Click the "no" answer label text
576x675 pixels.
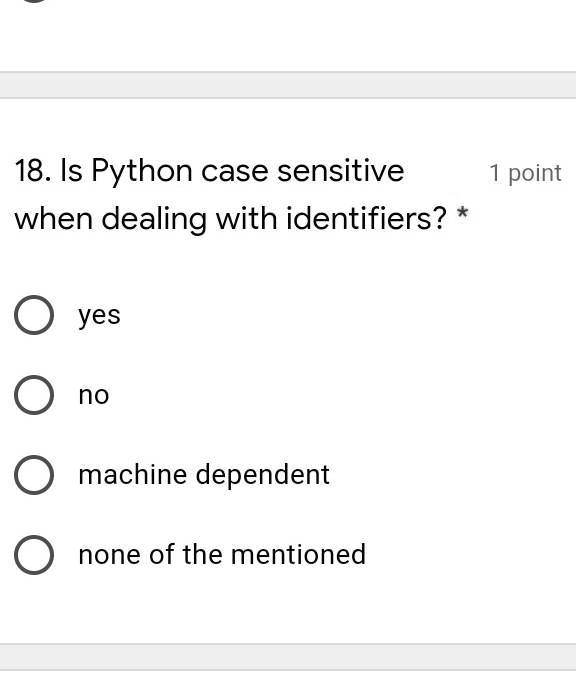click(94, 395)
